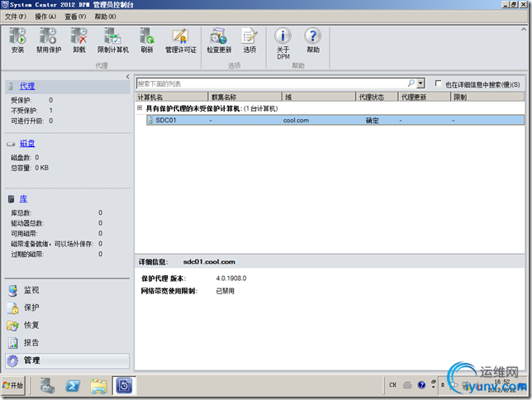The height and width of the screenshot is (400, 532).
Task: Open 限制计算机 (Throttle computer) tool
Action: (x=113, y=40)
